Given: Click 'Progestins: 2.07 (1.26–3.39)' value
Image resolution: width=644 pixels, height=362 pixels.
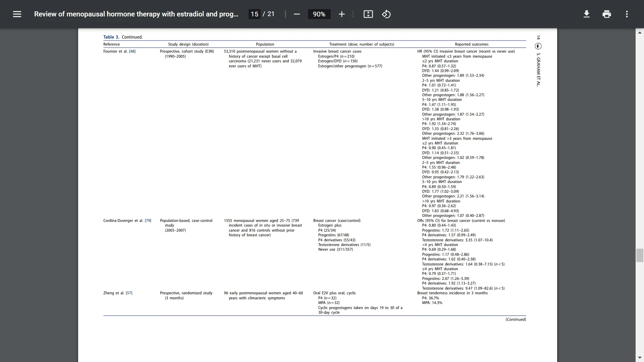Looking at the screenshot, I should click(x=445, y=279).
